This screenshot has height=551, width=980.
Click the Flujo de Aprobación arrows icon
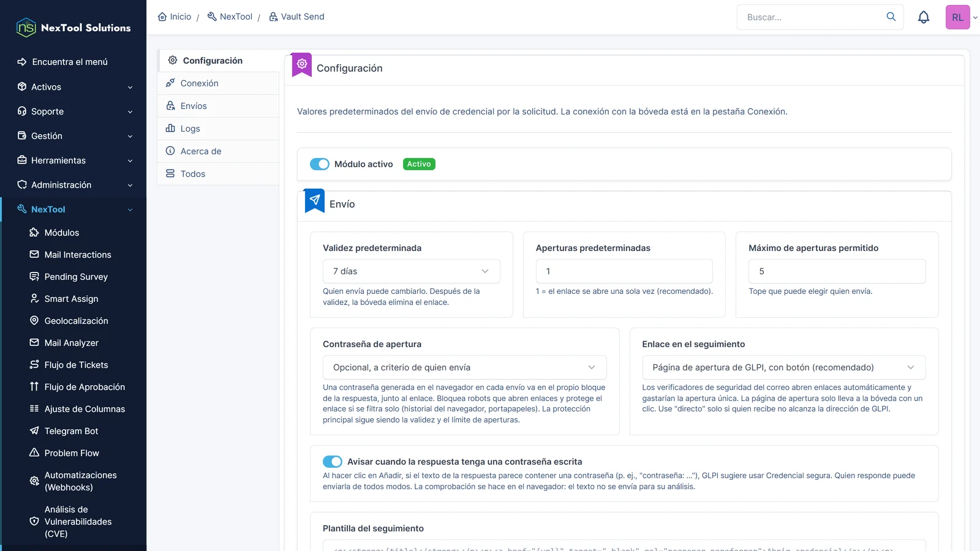pyautogui.click(x=34, y=387)
